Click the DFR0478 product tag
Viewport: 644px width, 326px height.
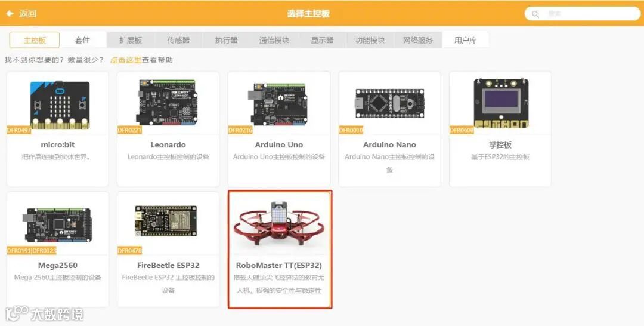129,251
